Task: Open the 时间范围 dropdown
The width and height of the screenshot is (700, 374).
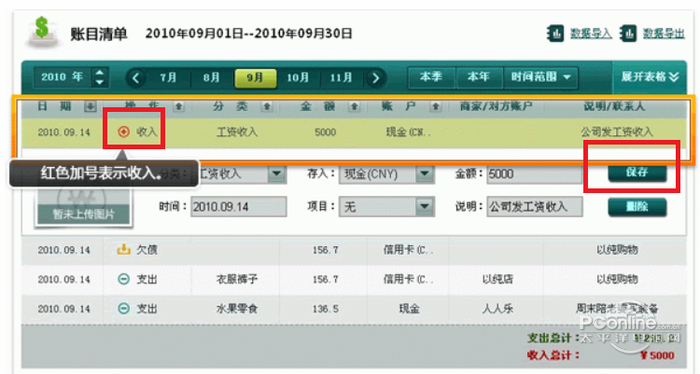Action: [541, 77]
